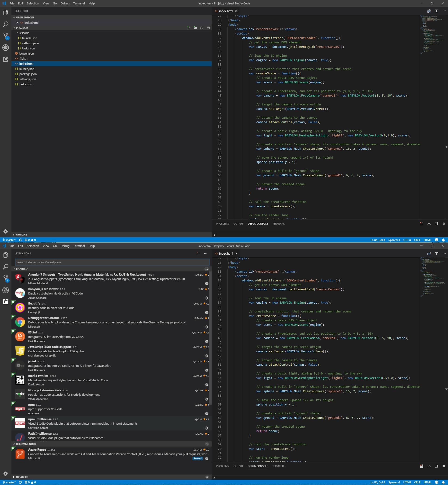Click New Folder icon in PROJEKTY header
This screenshot has height=485, width=448.
click(x=195, y=28)
